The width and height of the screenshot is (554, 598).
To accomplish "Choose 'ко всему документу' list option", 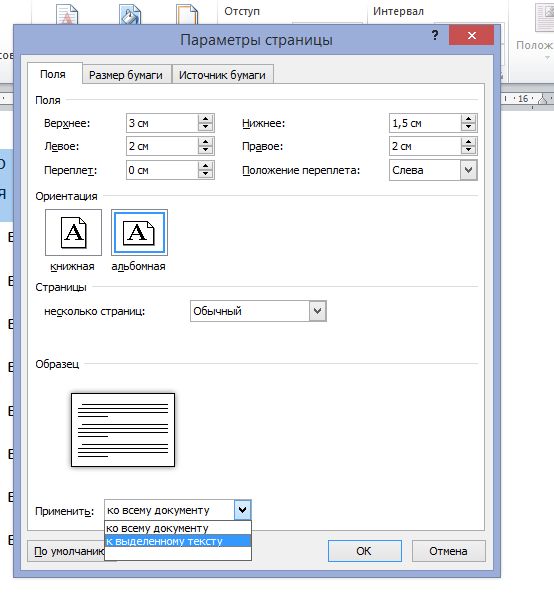I will pyautogui.click(x=178, y=528).
